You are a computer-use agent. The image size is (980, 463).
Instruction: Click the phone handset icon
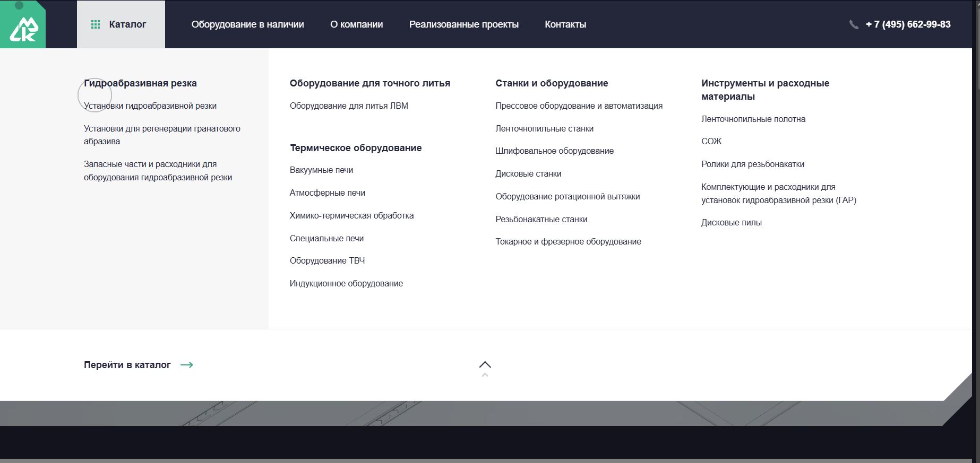[x=854, y=24]
